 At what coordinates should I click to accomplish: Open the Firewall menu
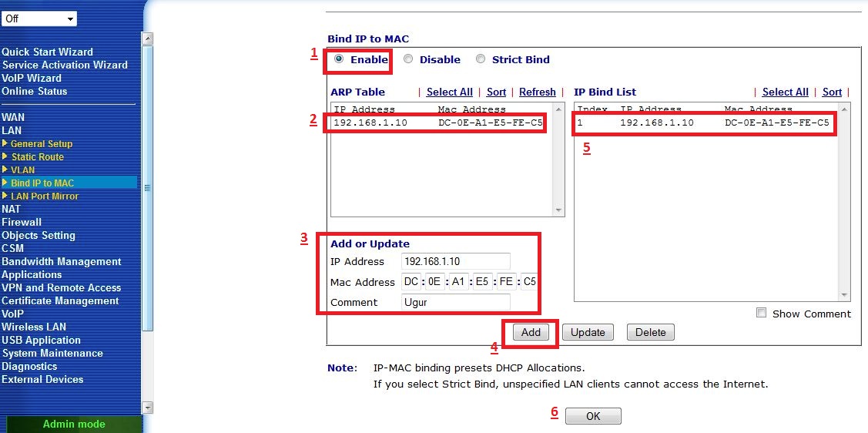(22, 222)
